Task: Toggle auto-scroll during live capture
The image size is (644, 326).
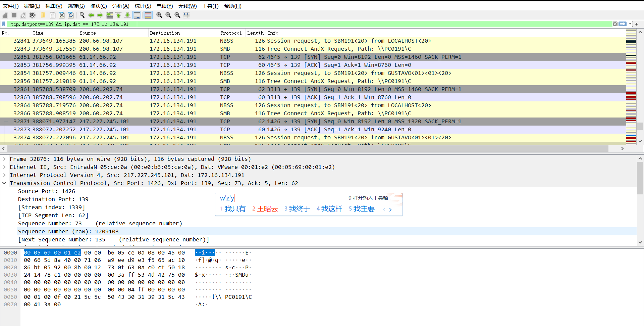Action: tap(137, 15)
